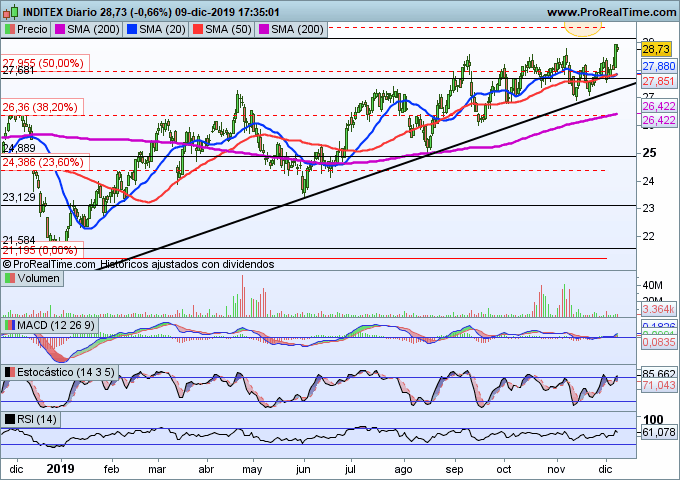
Task: Select the MACD (12 26 9) label
Action: (x=56, y=325)
